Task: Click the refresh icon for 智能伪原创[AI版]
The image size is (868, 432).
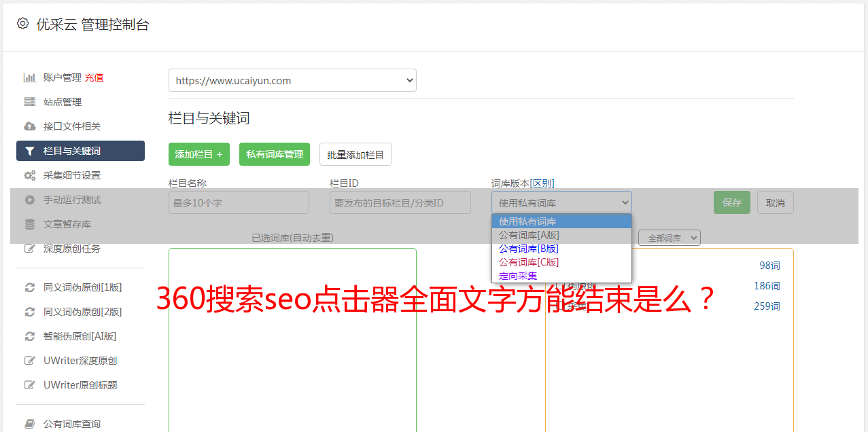Action: (30, 336)
